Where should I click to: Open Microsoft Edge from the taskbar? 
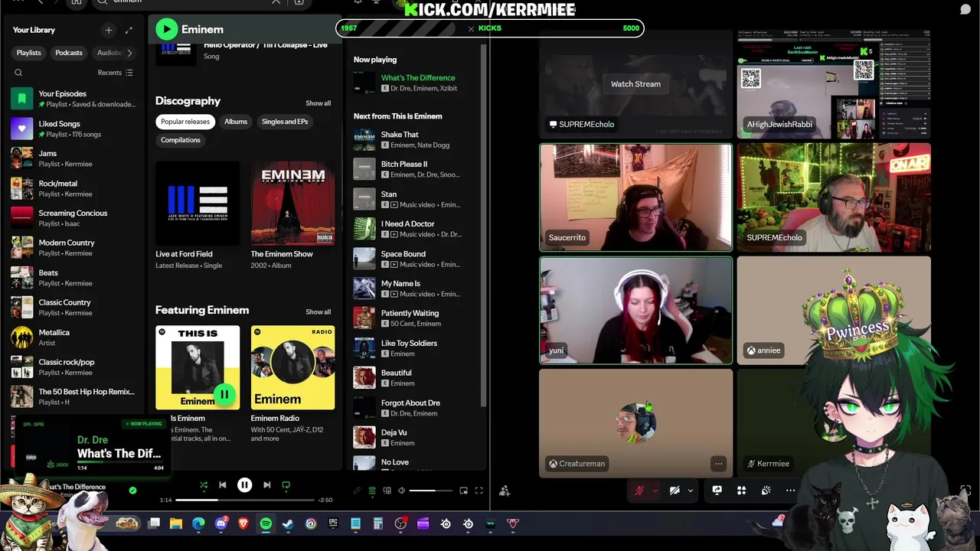(x=198, y=523)
